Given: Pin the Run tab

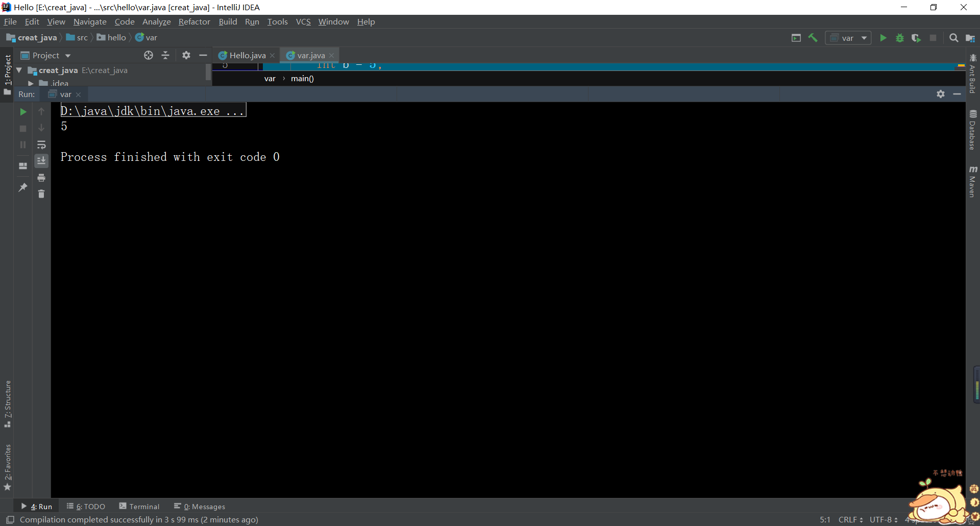Looking at the screenshot, I should (23, 187).
